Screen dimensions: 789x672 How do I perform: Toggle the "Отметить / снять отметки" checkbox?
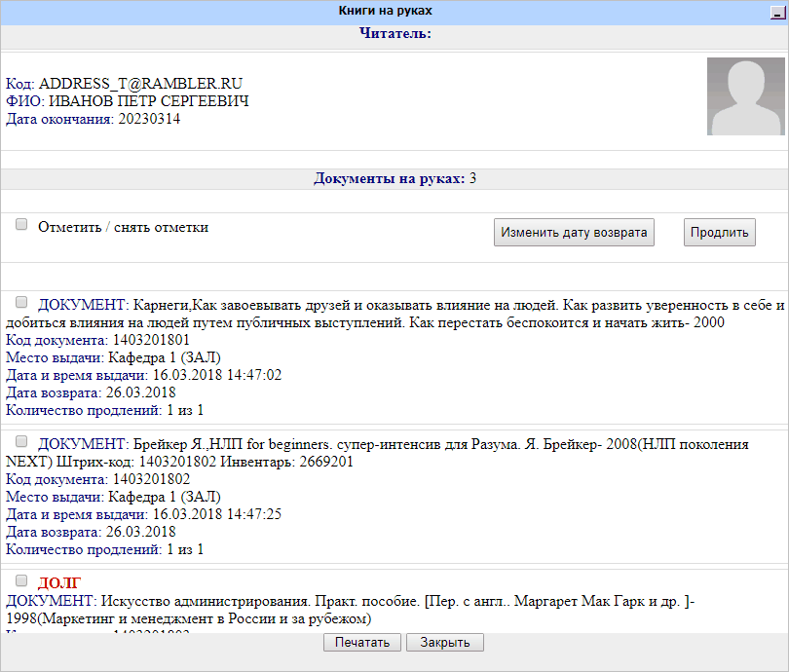tap(20, 225)
